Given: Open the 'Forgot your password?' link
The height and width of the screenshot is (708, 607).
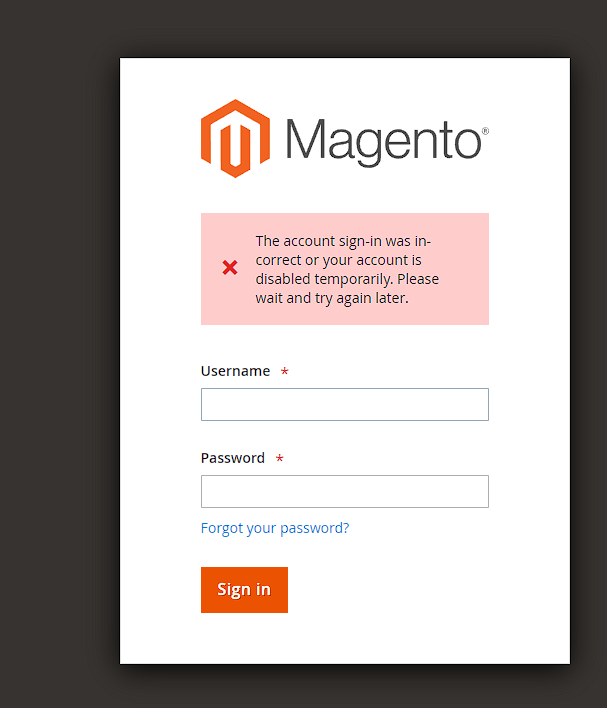Looking at the screenshot, I should click(x=275, y=528).
